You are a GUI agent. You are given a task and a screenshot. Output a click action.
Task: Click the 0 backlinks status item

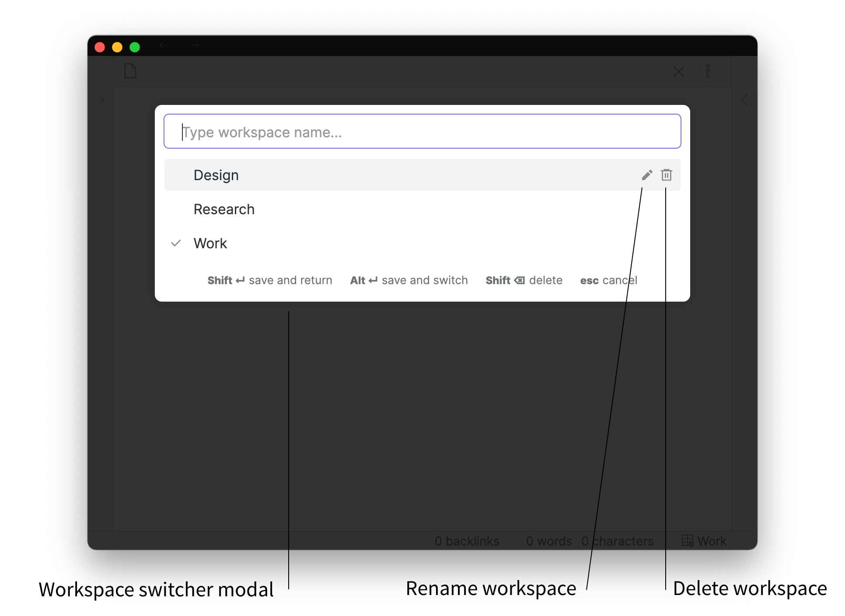pos(467,541)
